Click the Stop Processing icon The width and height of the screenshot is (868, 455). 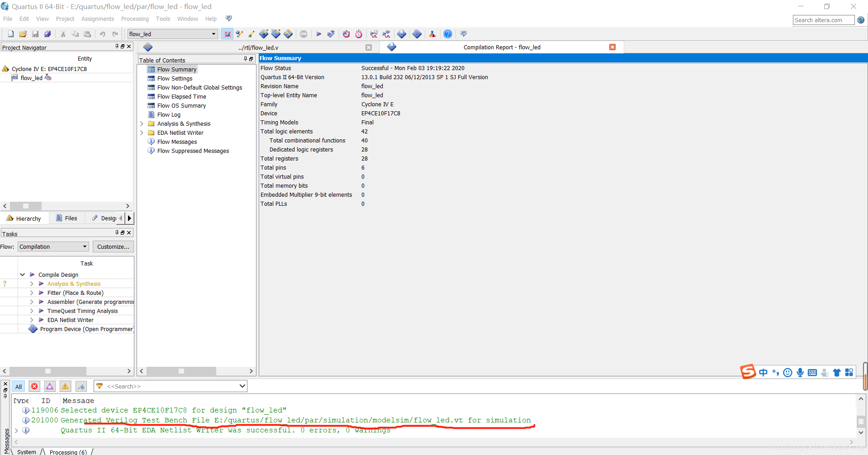point(304,34)
